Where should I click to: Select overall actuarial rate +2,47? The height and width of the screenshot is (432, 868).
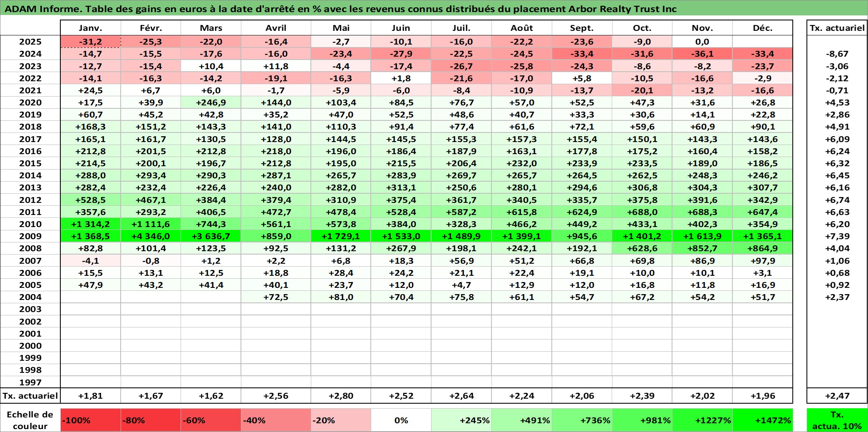tap(837, 396)
